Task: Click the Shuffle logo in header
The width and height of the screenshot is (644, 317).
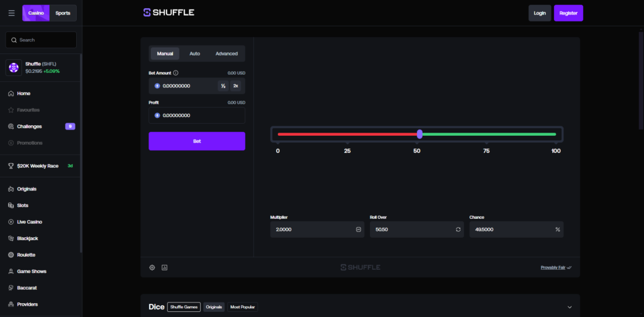Action: [x=169, y=13]
